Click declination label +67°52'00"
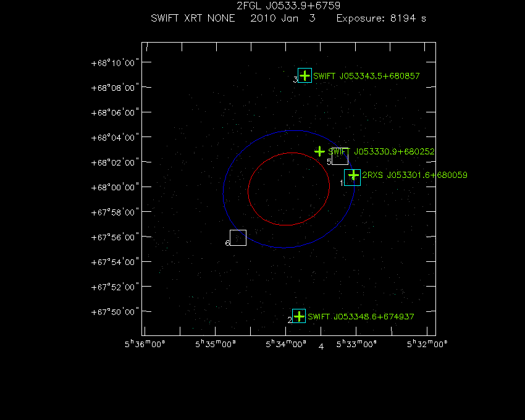Image resolution: width=525 pixels, height=420 pixels. click(115, 287)
